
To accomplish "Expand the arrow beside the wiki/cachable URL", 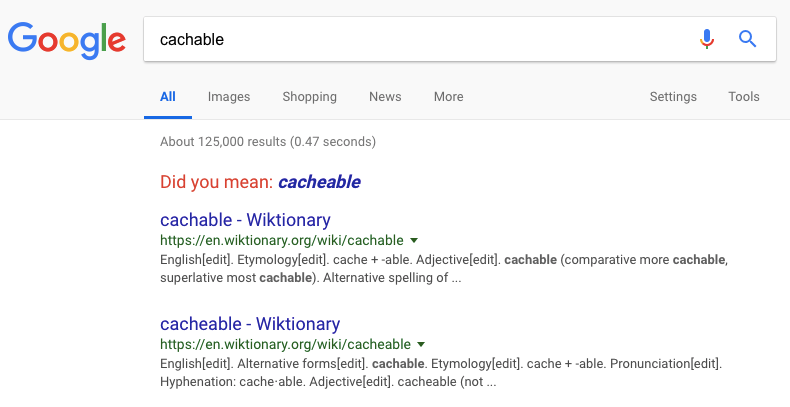I will point(414,241).
